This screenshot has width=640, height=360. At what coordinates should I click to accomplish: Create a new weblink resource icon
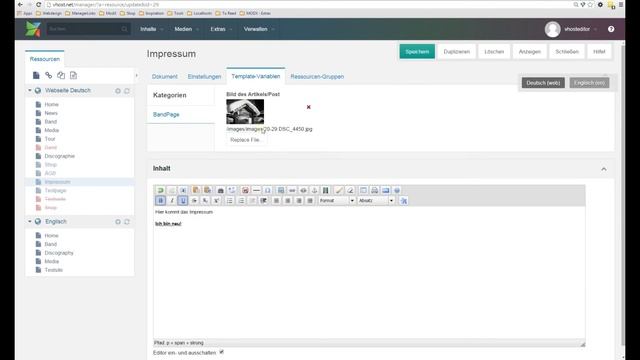[x=49, y=75]
